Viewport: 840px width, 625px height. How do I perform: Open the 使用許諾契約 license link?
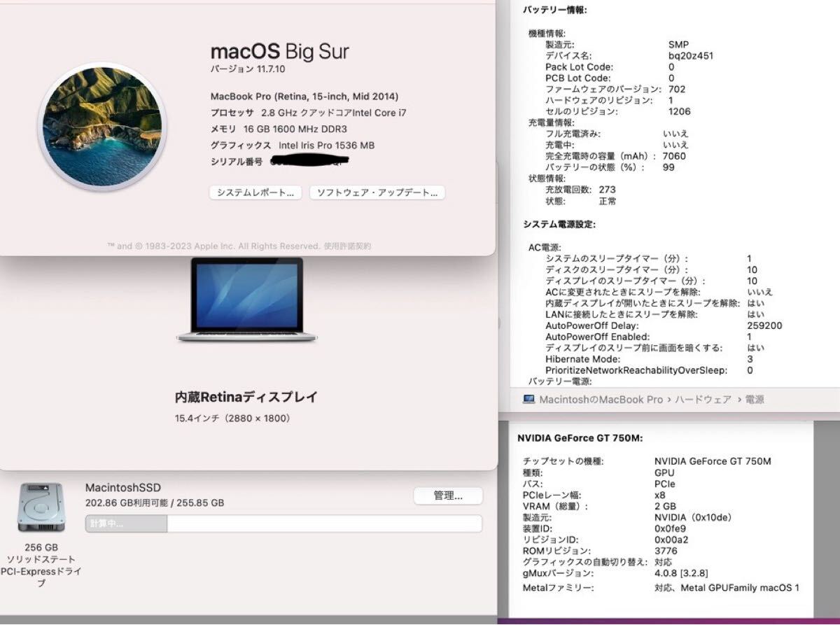[x=348, y=246]
